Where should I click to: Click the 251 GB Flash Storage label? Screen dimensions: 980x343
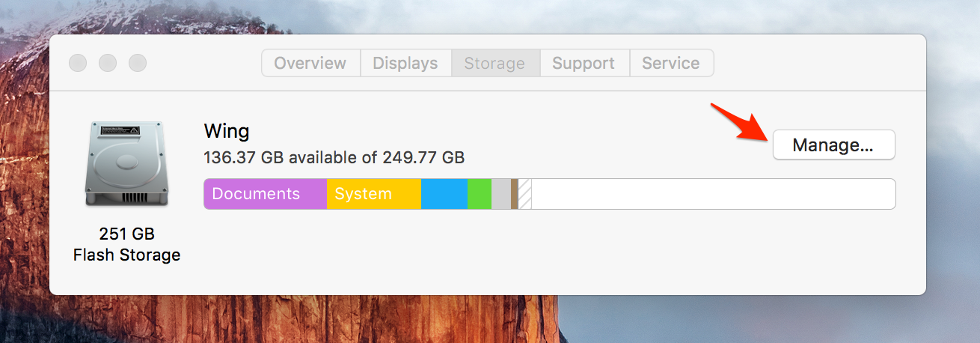[126, 244]
